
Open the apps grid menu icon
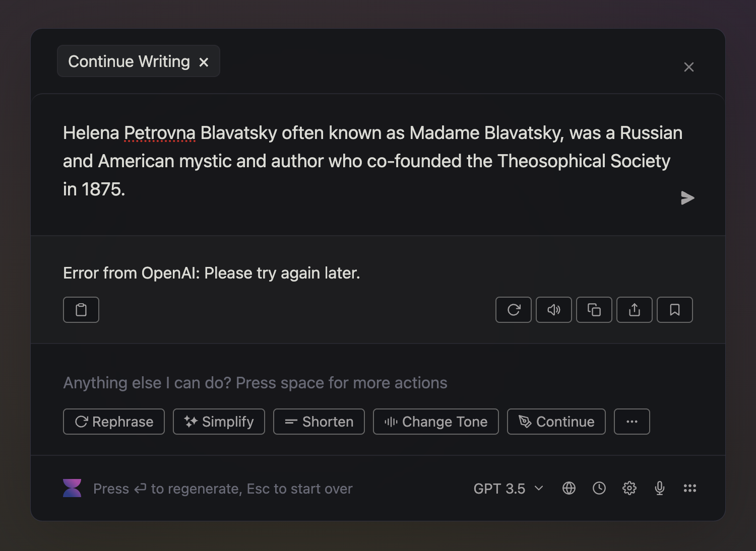pos(690,488)
